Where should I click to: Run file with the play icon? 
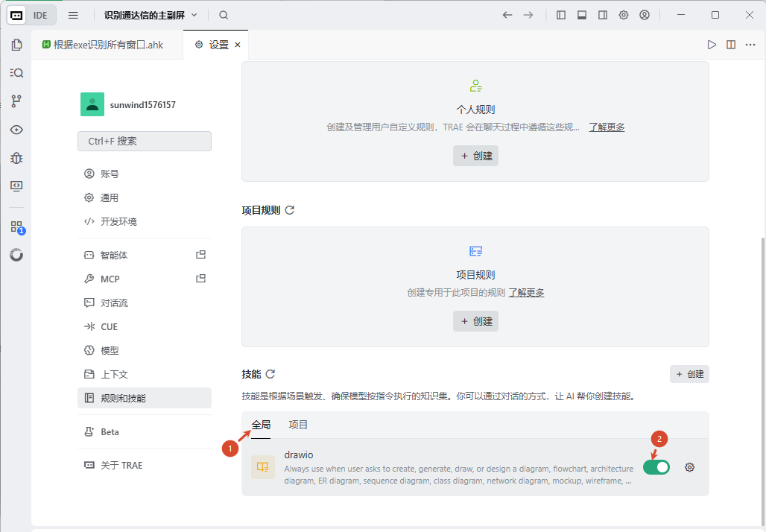tap(712, 45)
